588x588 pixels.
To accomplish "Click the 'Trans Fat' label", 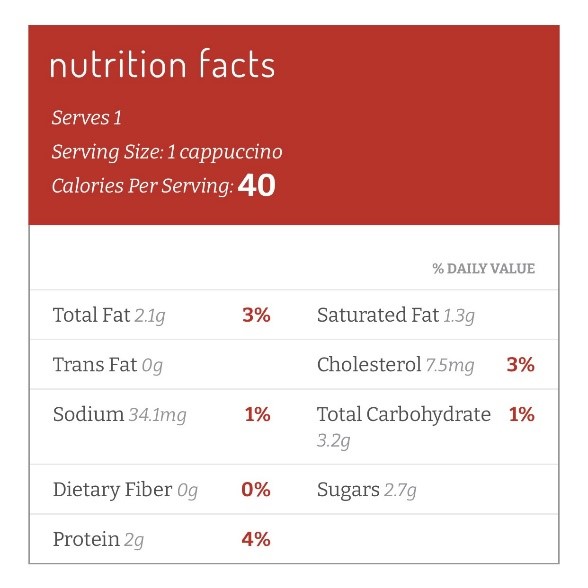I will coord(95,364).
